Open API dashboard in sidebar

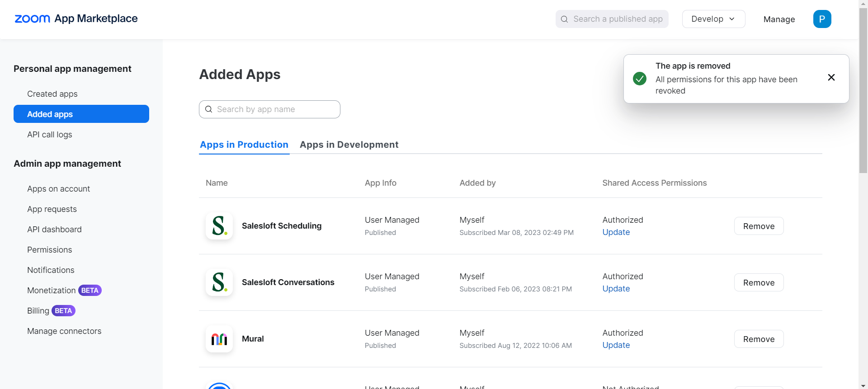click(x=54, y=230)
